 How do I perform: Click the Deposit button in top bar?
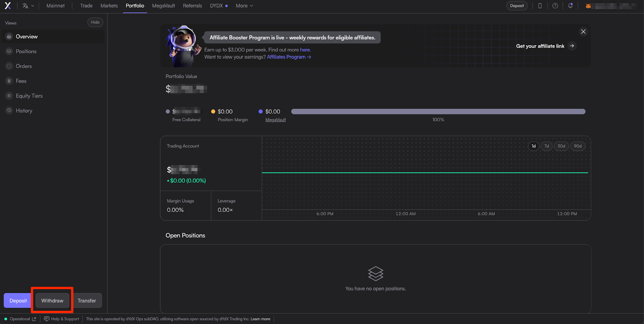pos(517,6)
